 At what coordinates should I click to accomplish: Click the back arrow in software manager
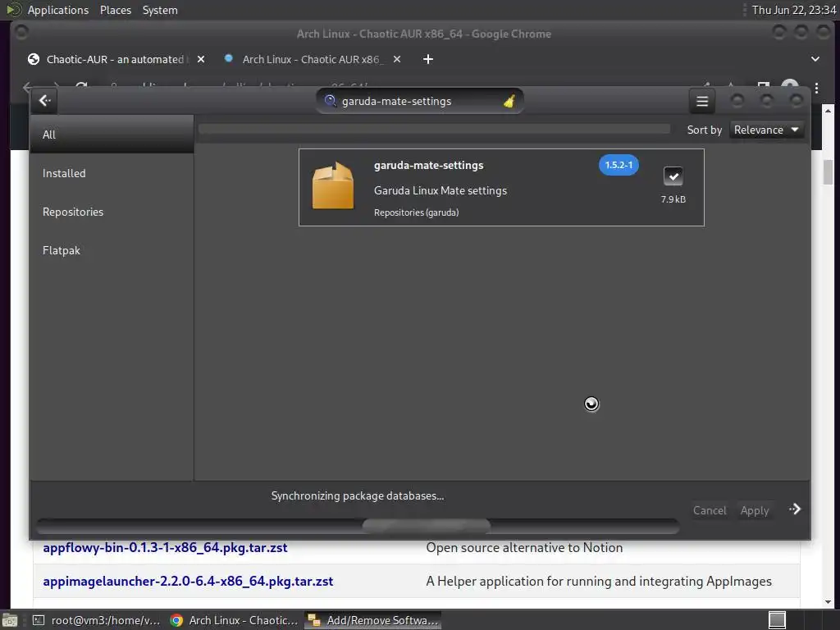(45, 101)
